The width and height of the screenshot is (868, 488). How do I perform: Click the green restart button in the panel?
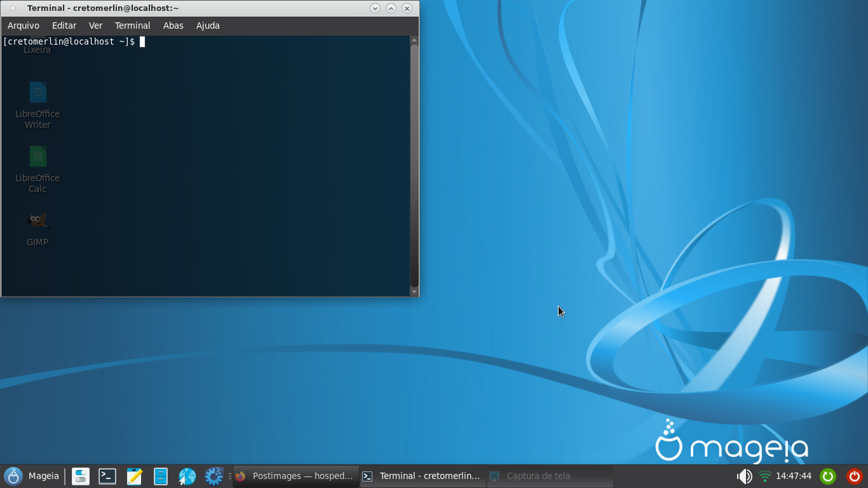827,476
